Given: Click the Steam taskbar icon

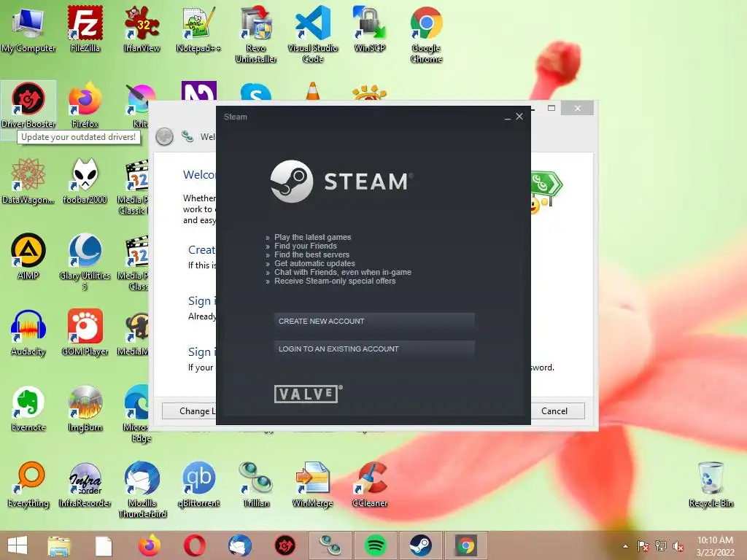Looking at the screenshot, I should (x=421, y=545).
